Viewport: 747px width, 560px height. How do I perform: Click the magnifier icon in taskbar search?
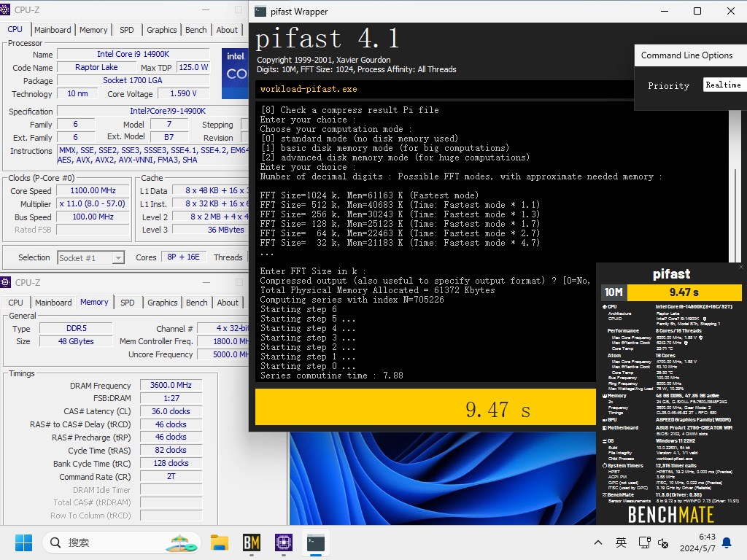click(55, 542)
